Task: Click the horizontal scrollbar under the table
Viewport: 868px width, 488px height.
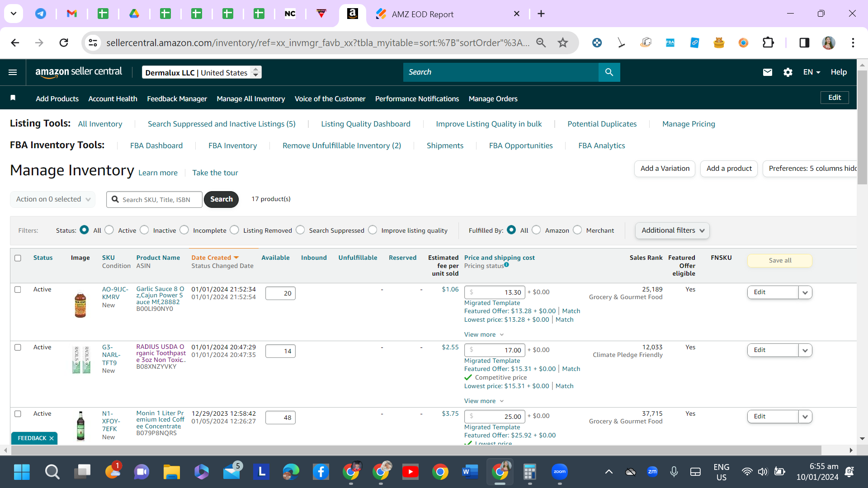Action: (416, 450)
